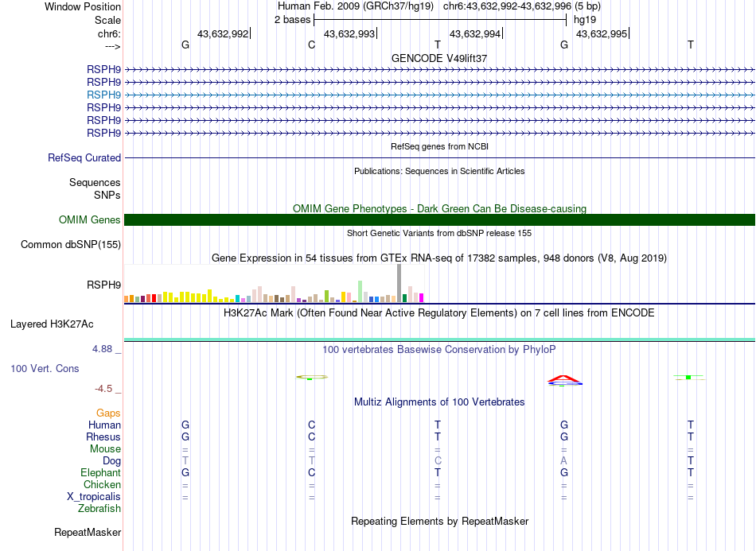
Task: Select position marker 43,632,992 on the ruler
Action: (223, 33)
